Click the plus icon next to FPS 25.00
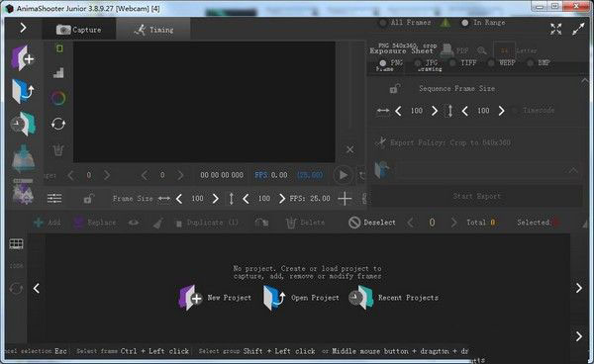 [x=345, y=198]
